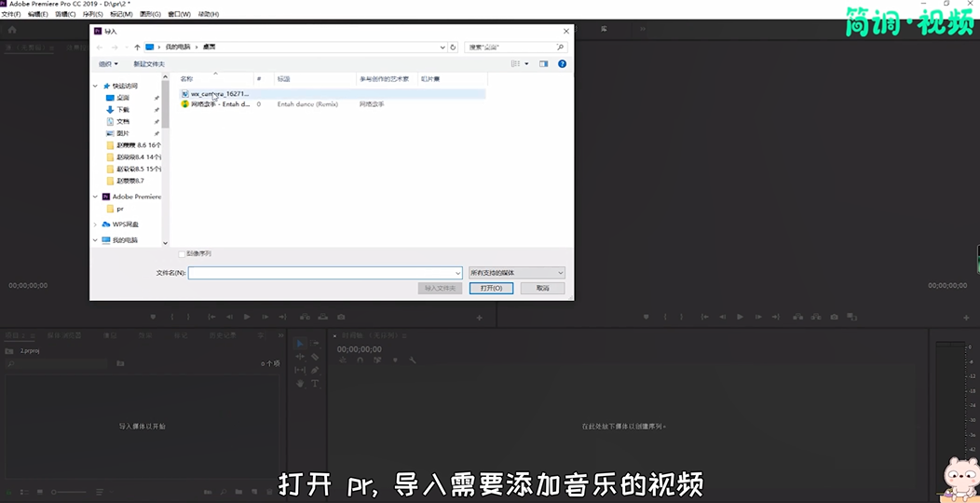Enable the 图像序列 checkbox
This screenshot has height=503, width=980.
point(182,253)
